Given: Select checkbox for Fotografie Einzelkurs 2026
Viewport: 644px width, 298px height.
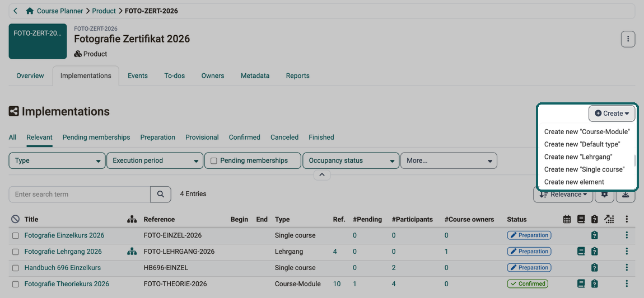Looking at the screenshot, I should click(16, 236).
